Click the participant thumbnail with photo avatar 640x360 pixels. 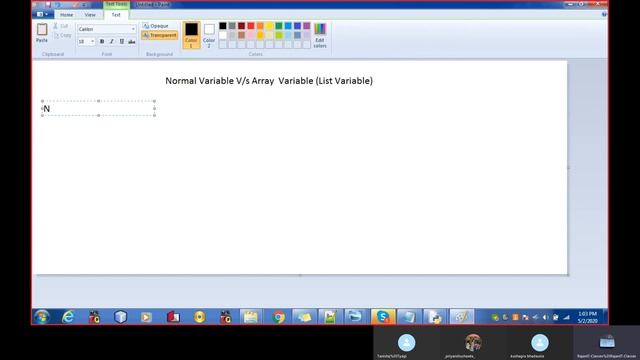(x=473, y=343)
